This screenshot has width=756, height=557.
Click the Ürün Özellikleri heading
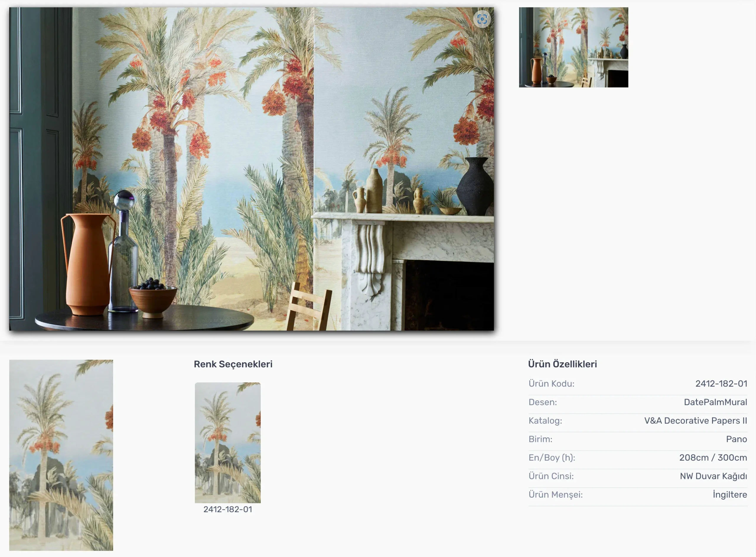coord(563,364)
